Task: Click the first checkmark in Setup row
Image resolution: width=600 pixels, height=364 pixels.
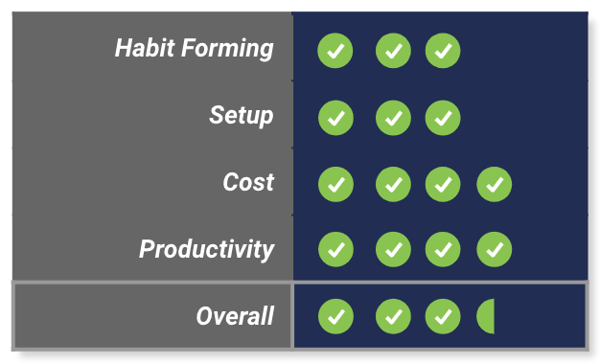Action: pyautogui.click(x=335, y=118)
